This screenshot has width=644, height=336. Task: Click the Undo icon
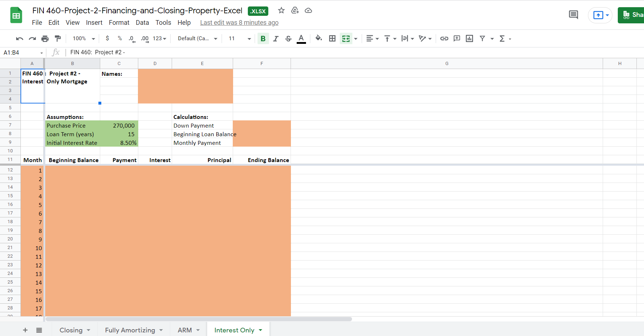coord(20,38)
